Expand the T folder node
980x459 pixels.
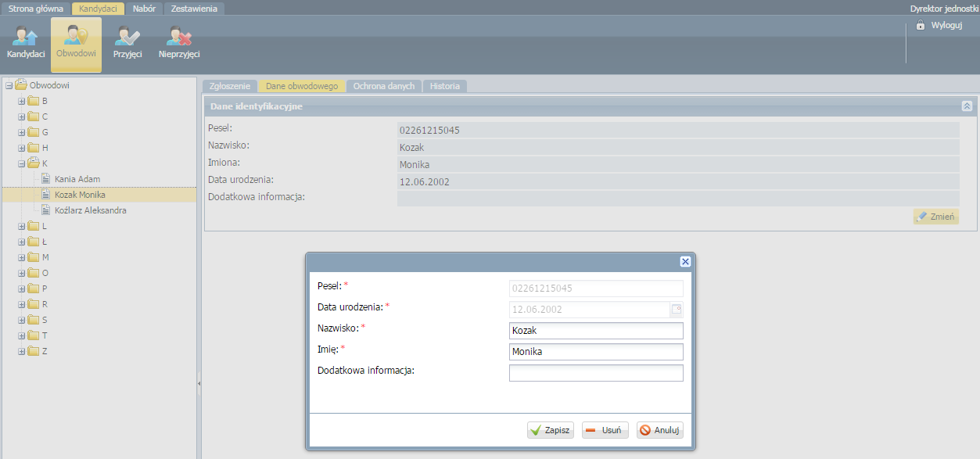[22, 335]
